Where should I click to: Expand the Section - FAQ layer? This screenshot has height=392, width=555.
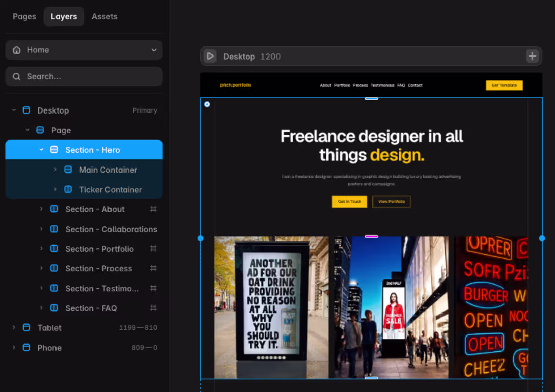(x=41, y=308)
